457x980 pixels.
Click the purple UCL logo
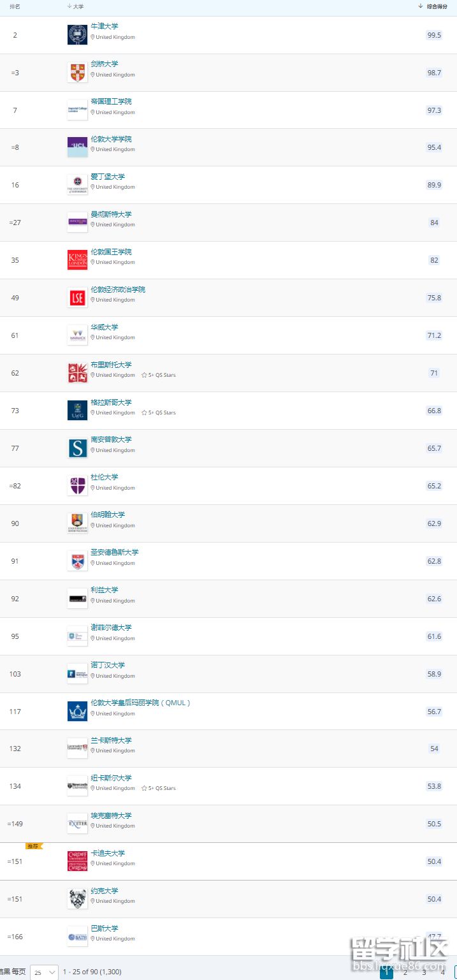pos(77,147)
